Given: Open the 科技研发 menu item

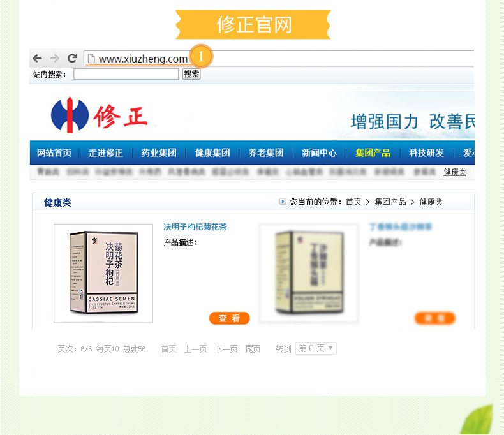Looking at the screenshot, I should point(426,152).
